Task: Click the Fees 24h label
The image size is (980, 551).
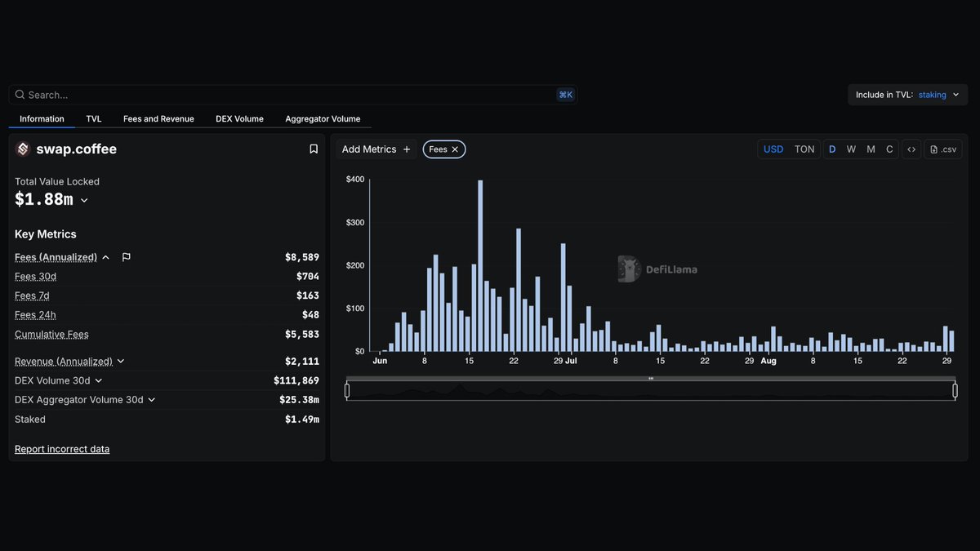Action: point(35,315)
